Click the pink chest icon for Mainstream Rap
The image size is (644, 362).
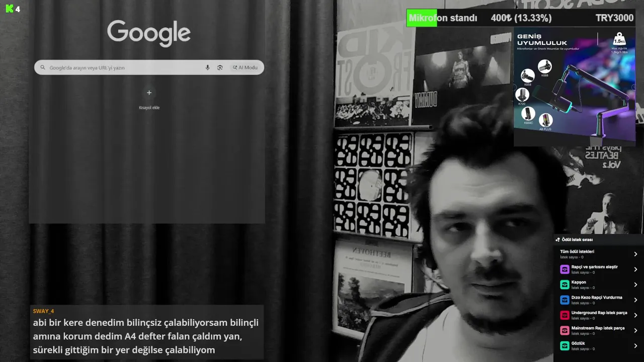(565, 330)
